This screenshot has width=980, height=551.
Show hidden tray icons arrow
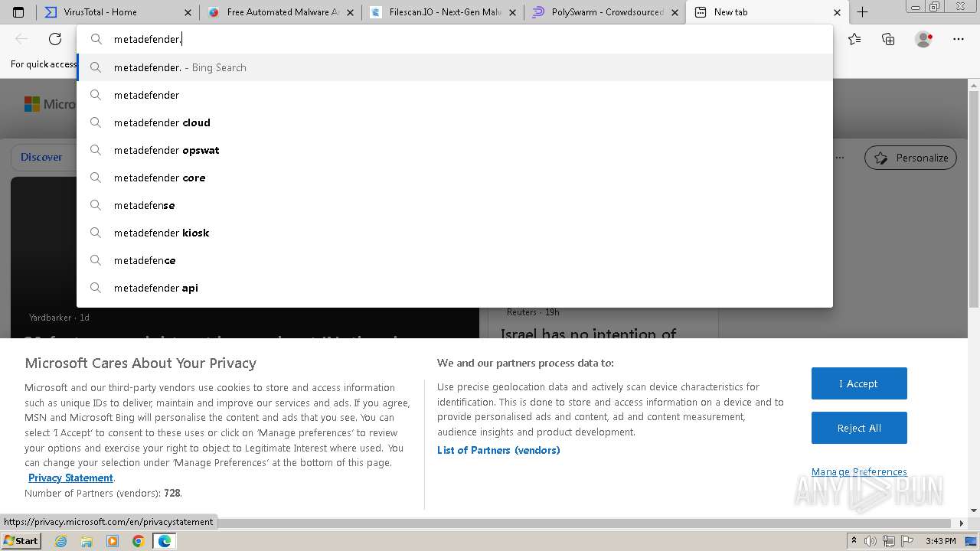(854, 541)
